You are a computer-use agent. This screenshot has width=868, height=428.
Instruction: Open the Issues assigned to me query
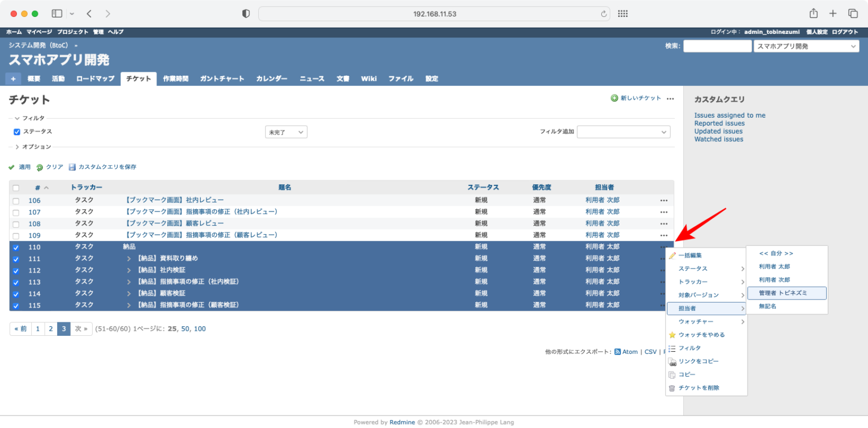coord(730,115)
